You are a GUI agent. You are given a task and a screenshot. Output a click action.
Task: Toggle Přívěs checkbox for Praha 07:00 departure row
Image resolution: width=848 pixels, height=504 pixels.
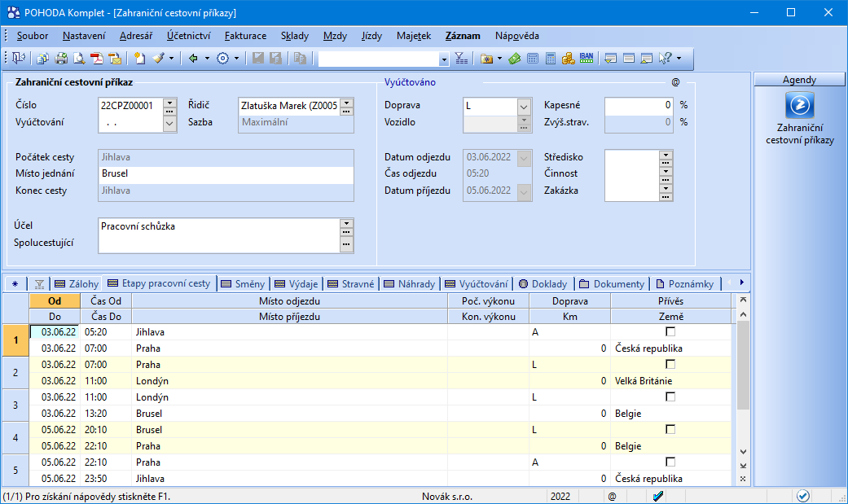670,364
